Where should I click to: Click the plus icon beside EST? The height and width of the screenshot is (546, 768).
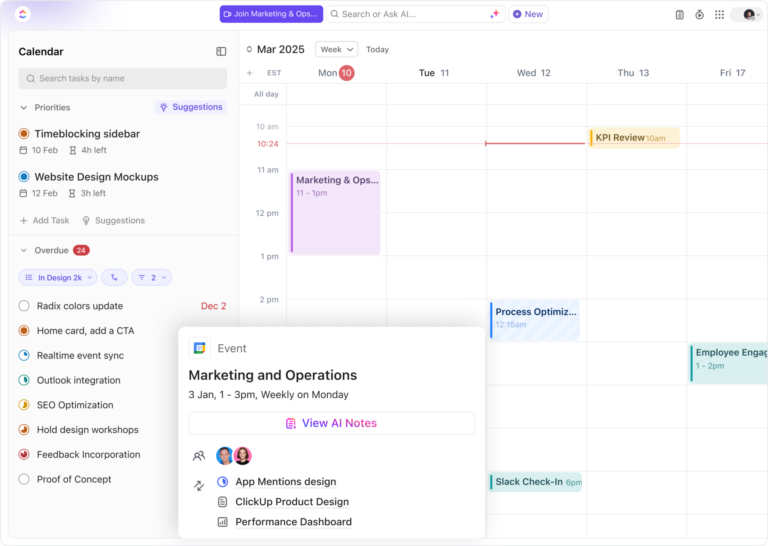(x=249, y=73)
